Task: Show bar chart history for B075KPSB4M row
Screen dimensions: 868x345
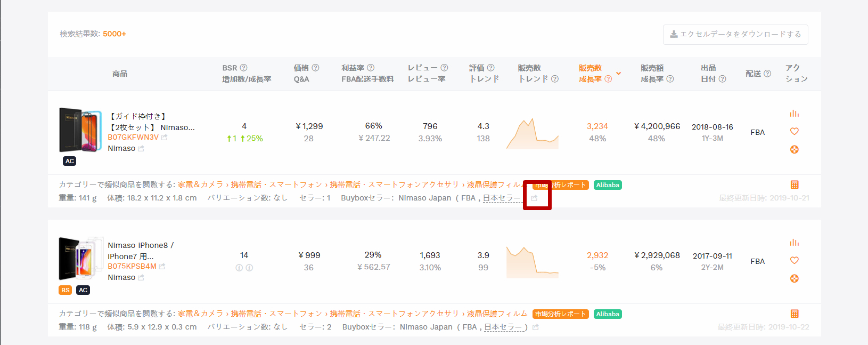Action: (x=795, y=243)
